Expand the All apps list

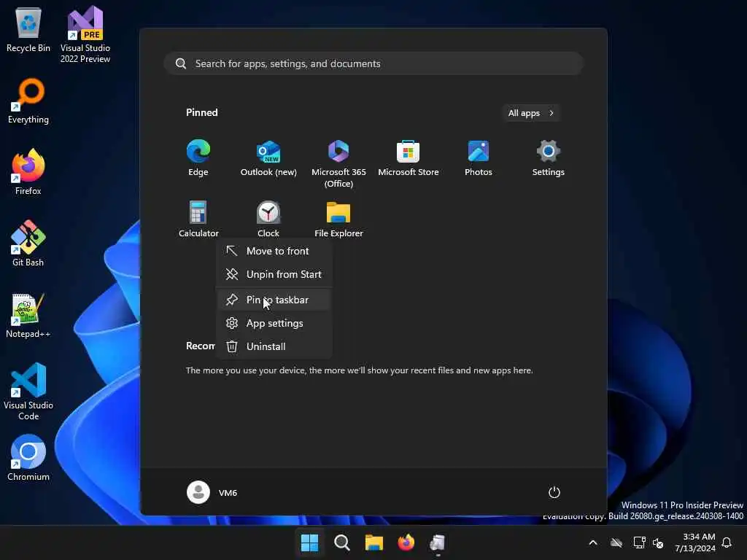[531, 113]
